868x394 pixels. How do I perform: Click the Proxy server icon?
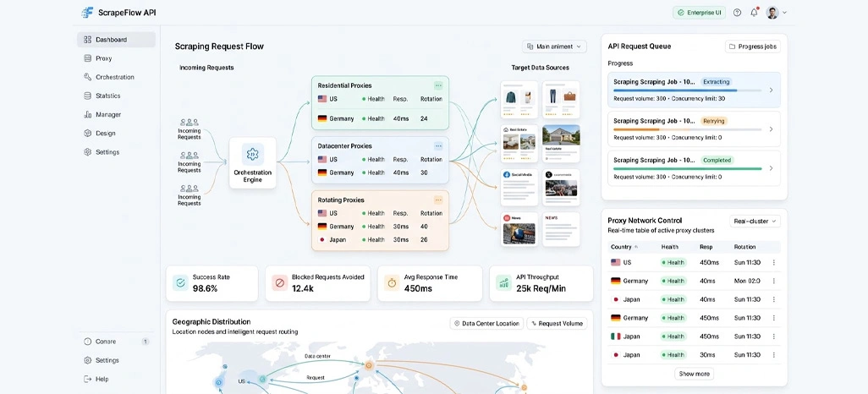87,58
